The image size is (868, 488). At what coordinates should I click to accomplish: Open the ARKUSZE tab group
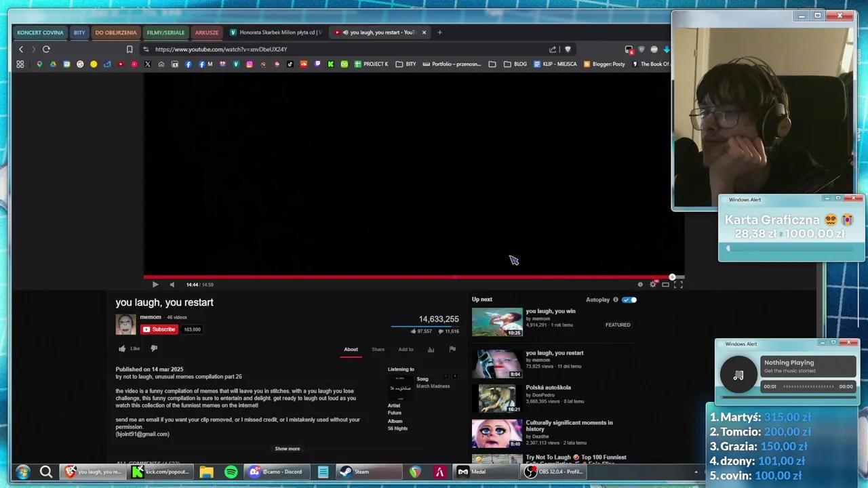(x=207, y=33)
